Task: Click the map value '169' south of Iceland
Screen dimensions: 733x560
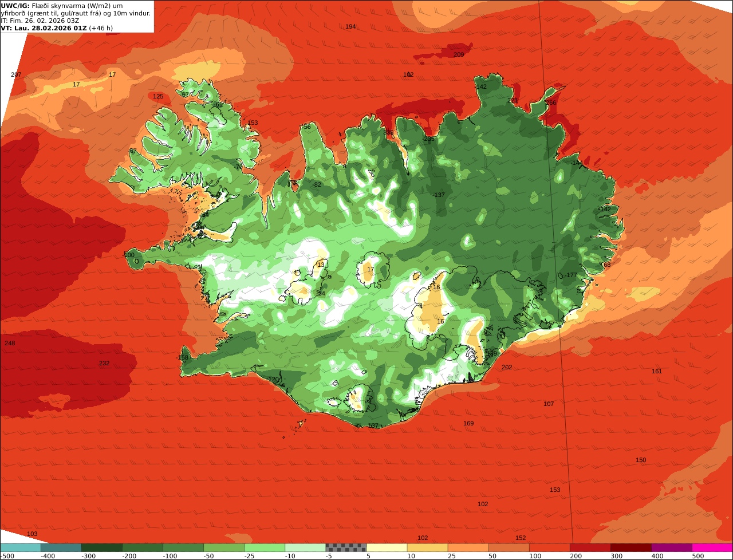Action: [x=468, y=423]
